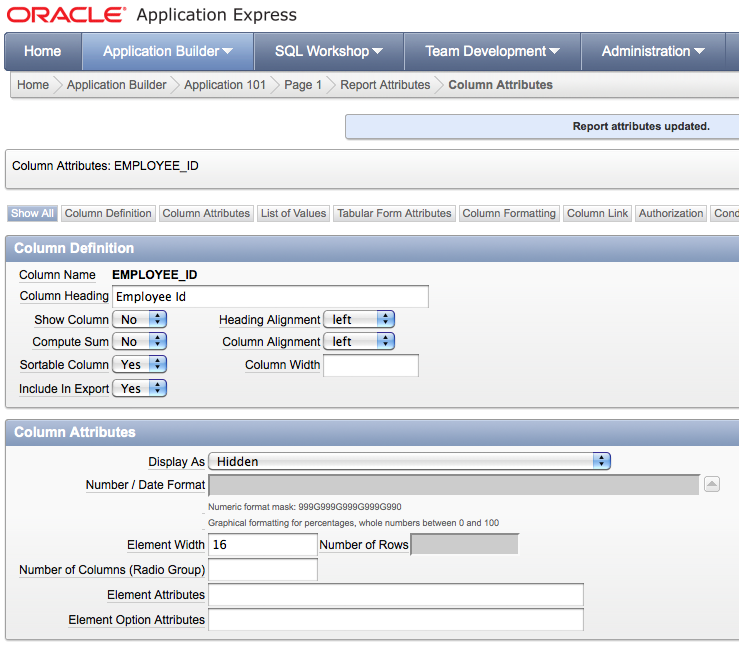The width and height of the screenshot is (739, 646).
Task: Focus the Column Heading text field
Action: click(270, 296)
